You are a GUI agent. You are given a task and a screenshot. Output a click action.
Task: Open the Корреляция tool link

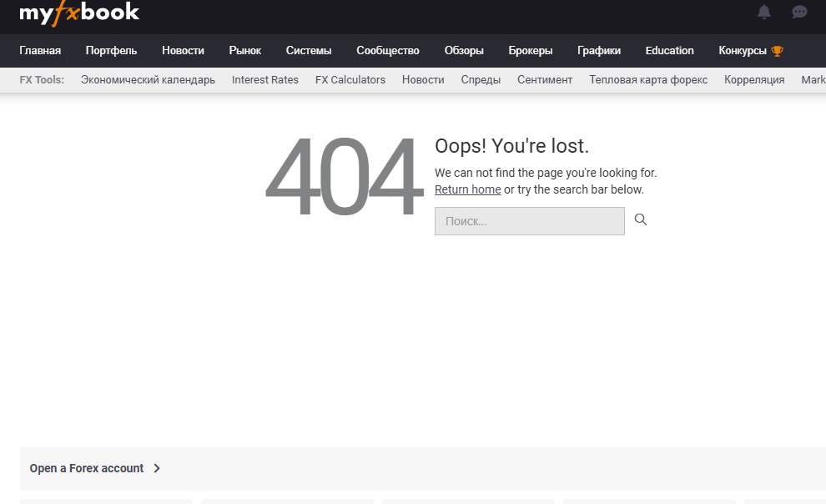[754, 79]
